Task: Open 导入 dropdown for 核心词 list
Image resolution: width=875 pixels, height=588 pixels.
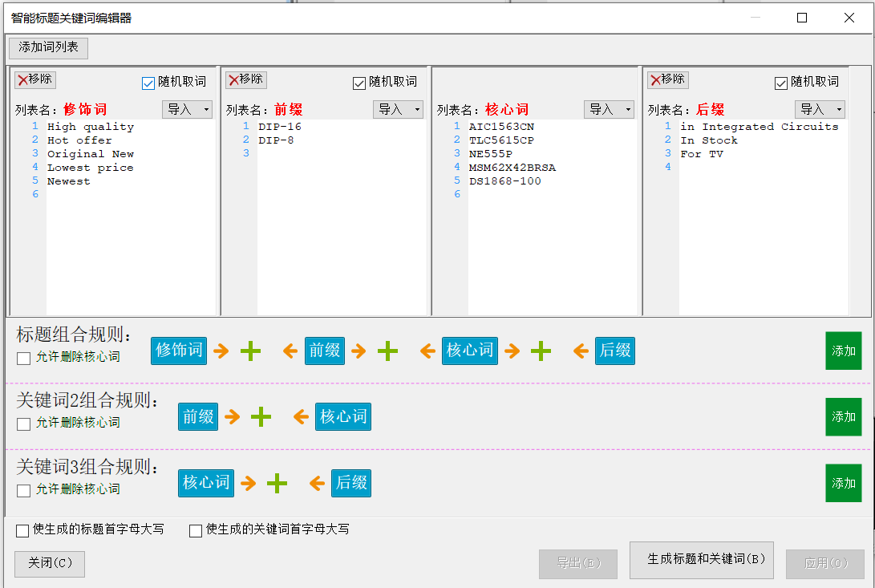Action: (609, 109)
